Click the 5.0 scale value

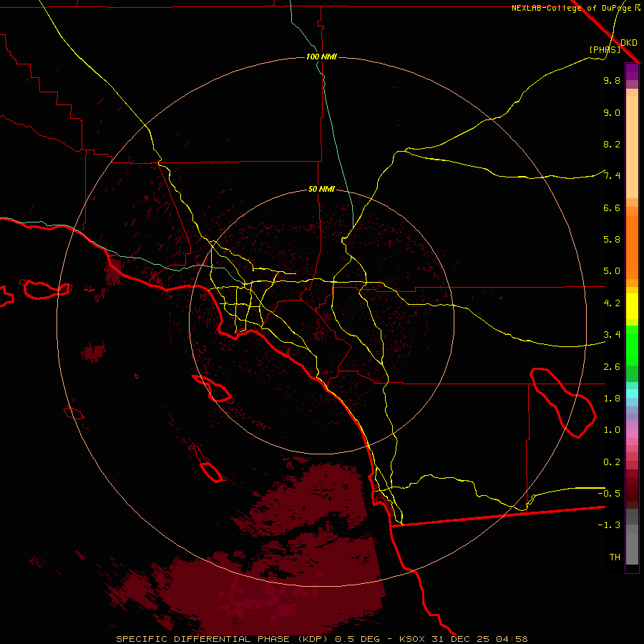(612, 271)
